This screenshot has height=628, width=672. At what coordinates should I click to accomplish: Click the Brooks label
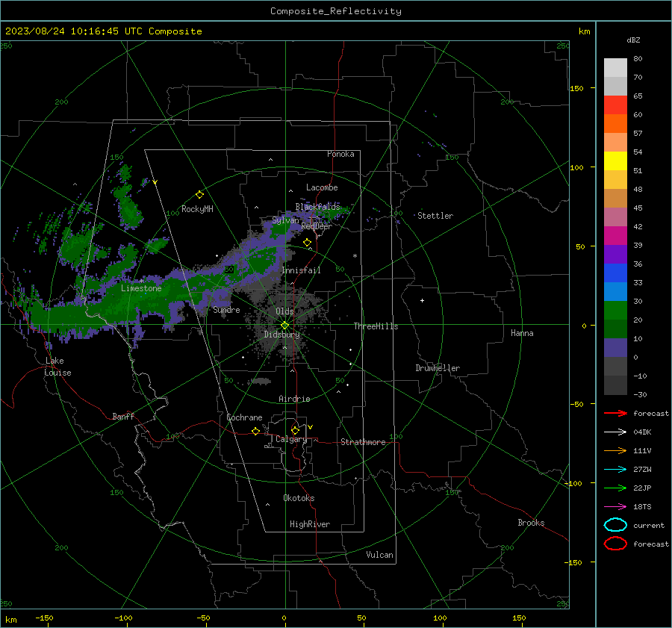(x=531, y=523)
